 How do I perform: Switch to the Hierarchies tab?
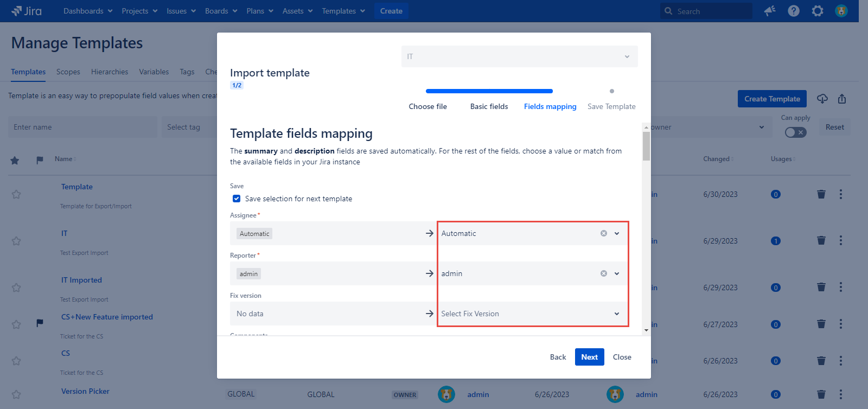tap(110, 72)
